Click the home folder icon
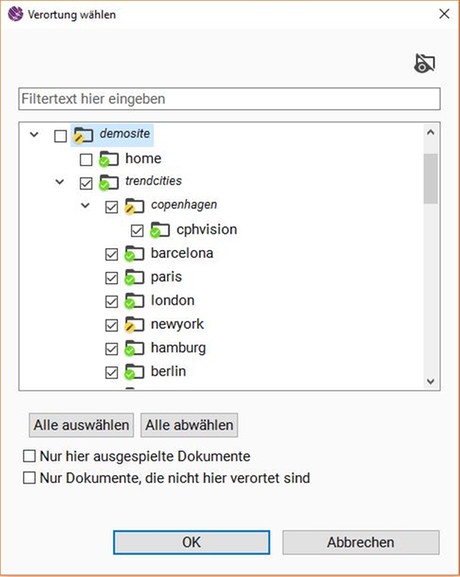Screen dimensions: 460x577 pyautogui.click(x=109, y=159)
